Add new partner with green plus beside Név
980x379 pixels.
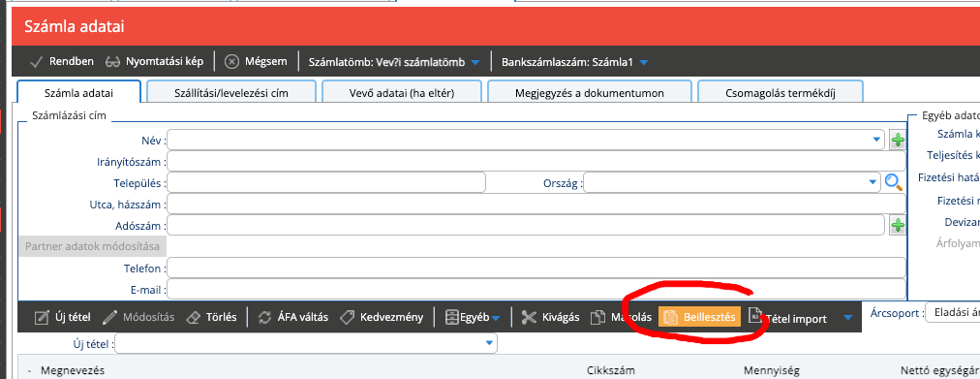click(898, 141)
